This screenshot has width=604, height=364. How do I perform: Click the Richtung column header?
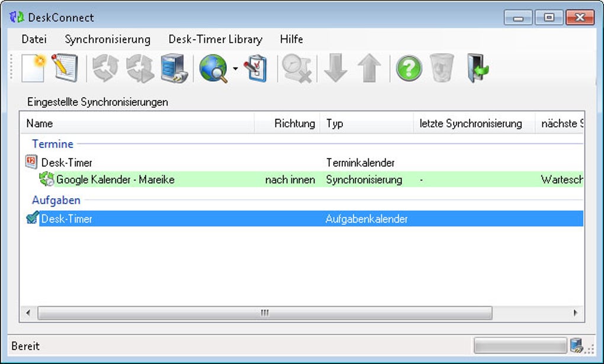click(294, 123)
